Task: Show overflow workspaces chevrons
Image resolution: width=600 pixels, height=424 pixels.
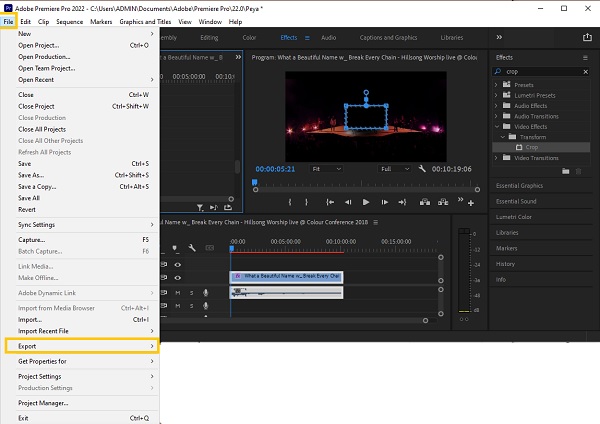Action: (x=499, y=37)
